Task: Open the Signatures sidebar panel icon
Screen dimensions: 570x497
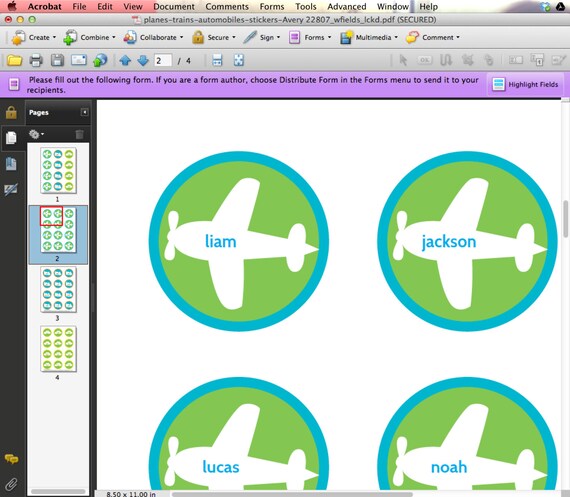Action: (11, 189)
